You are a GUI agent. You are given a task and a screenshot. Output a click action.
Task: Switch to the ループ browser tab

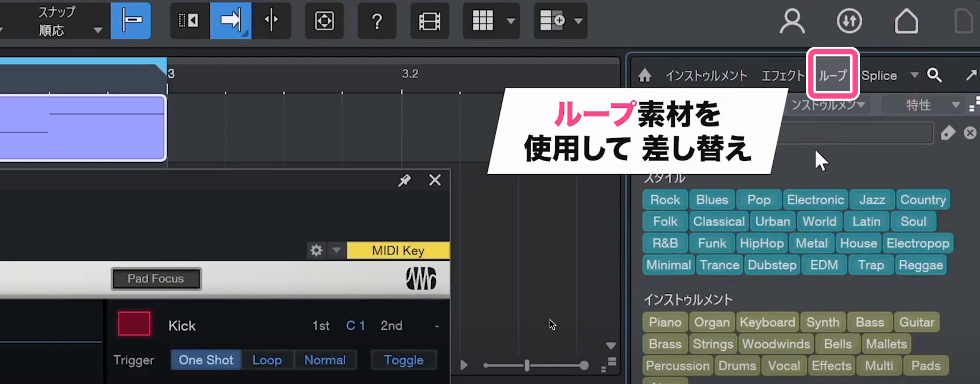[833, 75]
